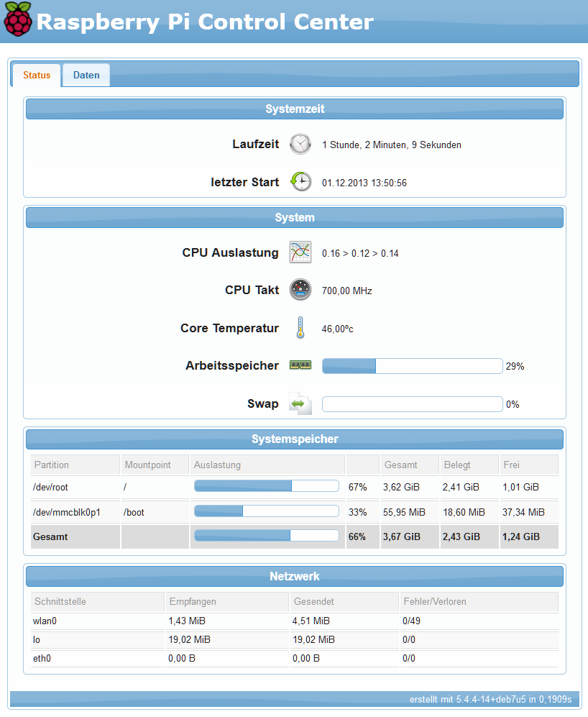The height and width of the screenshot is (717, 588).
Task: Click the memory percentage '29%'
Action: 515,366
